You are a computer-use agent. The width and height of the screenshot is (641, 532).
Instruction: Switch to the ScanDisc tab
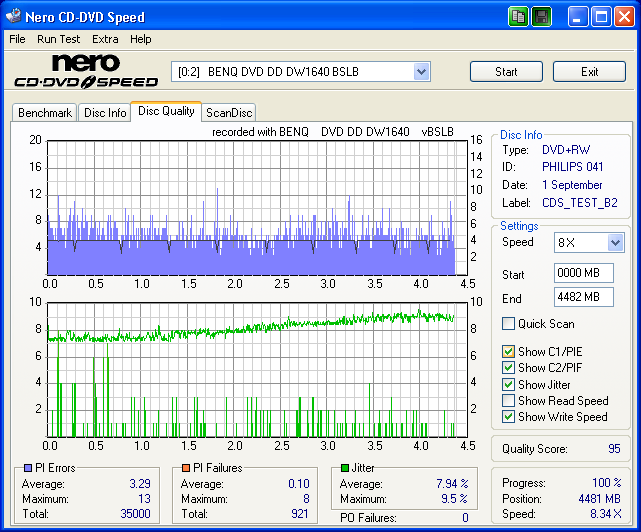pyautogui.click(x=229, y=113)
